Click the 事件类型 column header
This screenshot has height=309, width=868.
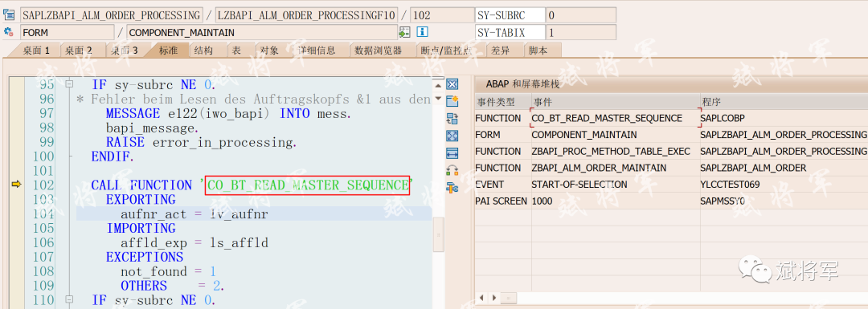[x=502, y=102]
